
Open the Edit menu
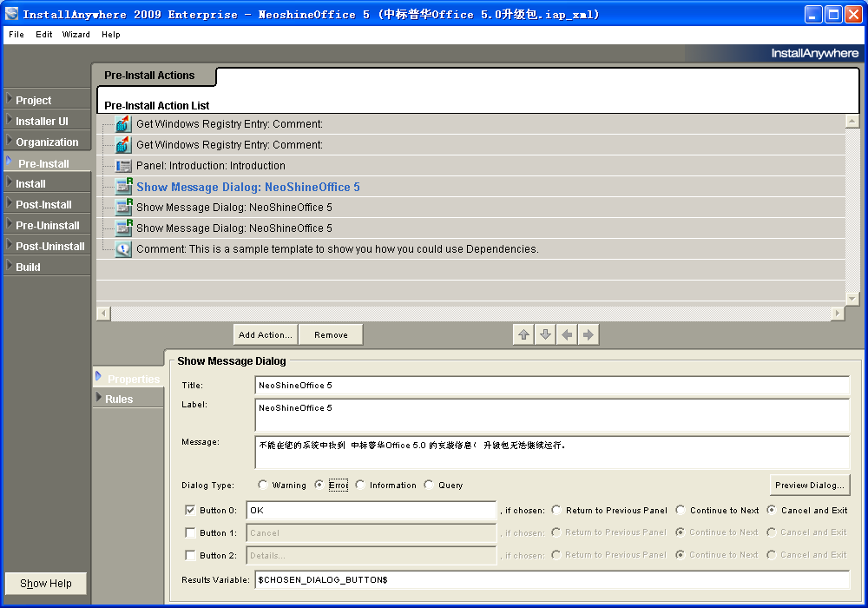coord(43,35)
